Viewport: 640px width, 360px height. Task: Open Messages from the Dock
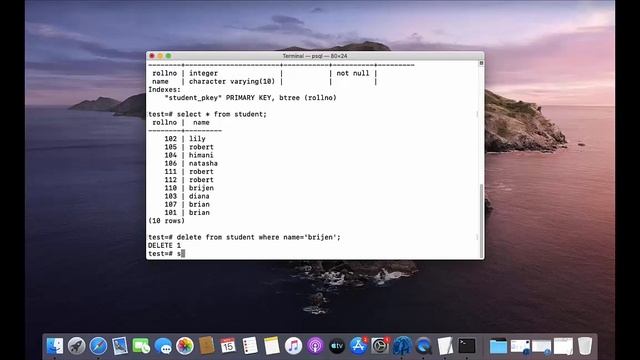pos(163,346)
